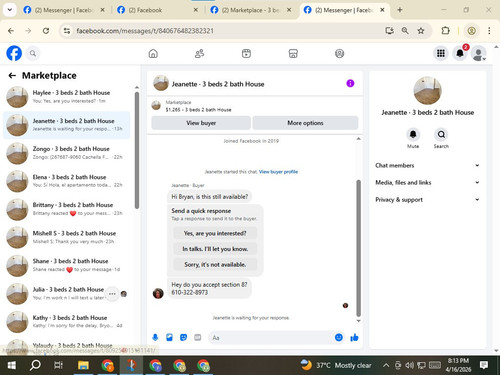Image resolution: width=500 pixels, height=375 pixels.
Task: Choose a sticker from the composer
Action: point(183,337)
